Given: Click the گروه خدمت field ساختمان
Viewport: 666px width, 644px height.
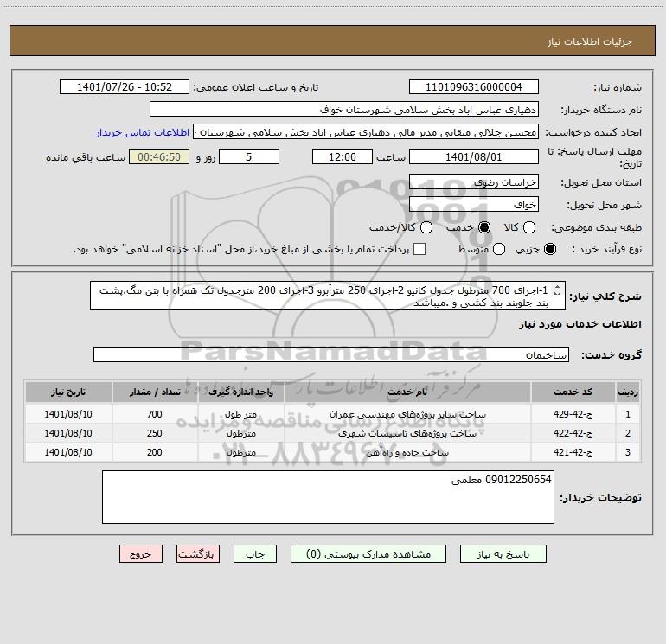Looking at the screenshot, I should click(x=331, y=354).
